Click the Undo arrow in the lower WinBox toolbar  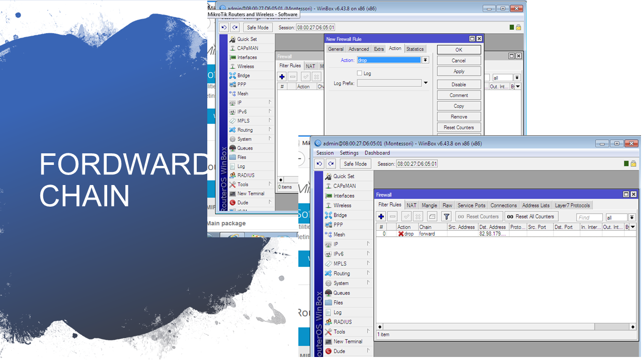click(x=319, y=164)
